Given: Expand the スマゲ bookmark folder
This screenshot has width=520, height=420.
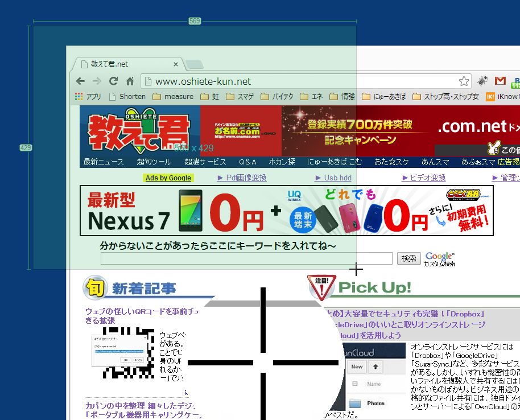Looking at the screenshot, I should coord(240,97).
